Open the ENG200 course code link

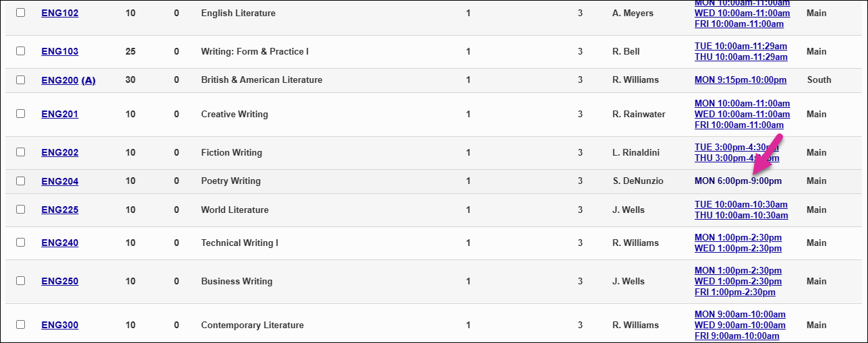coord(60,80)
